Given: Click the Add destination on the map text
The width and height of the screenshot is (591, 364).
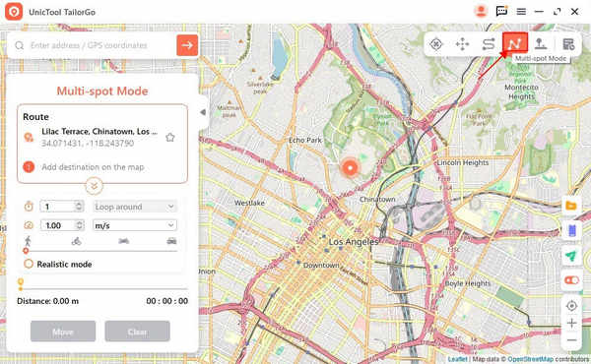Looking at the screenshot, I should tap(93, 167).
